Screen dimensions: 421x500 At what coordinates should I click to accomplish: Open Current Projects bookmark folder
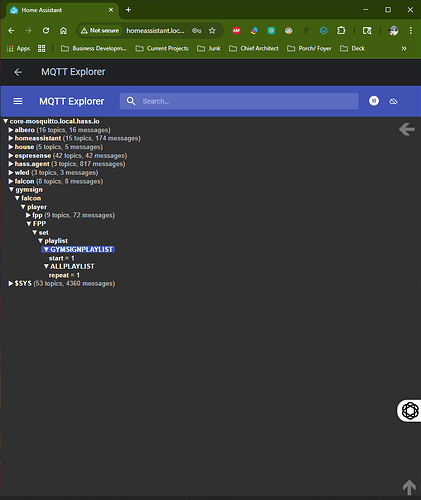click(x=162, y=49)
